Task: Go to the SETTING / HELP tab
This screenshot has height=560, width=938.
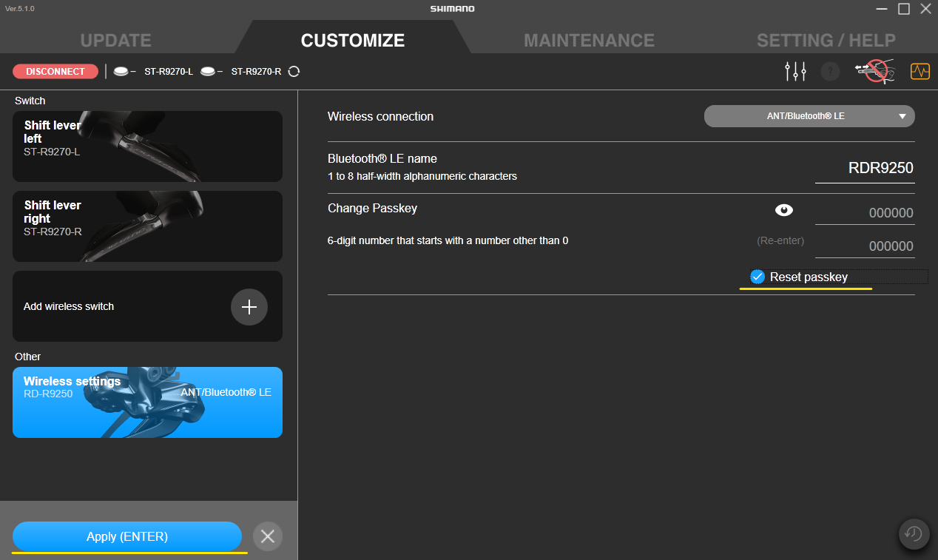Action: click(x=826, y=40)
